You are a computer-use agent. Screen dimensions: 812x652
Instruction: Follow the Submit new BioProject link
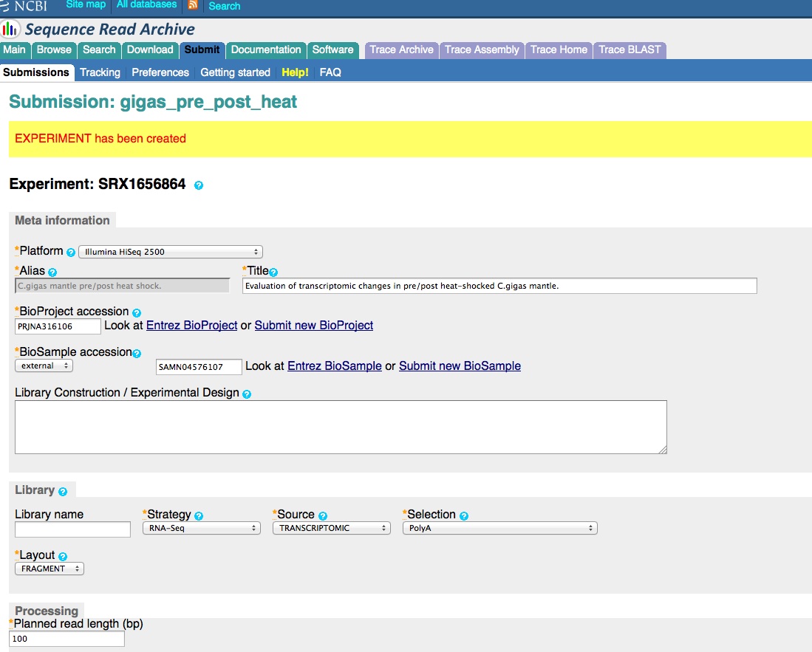(x=313, y=325)
